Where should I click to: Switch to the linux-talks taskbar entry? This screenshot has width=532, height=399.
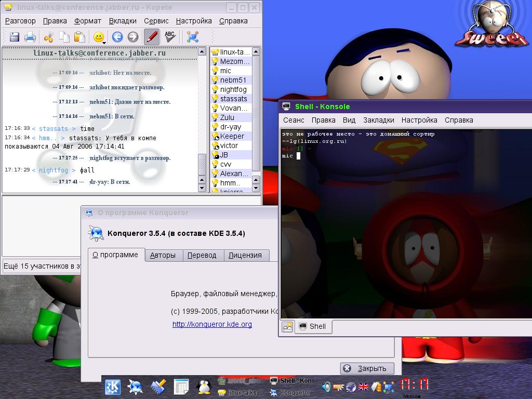[241, 393]
